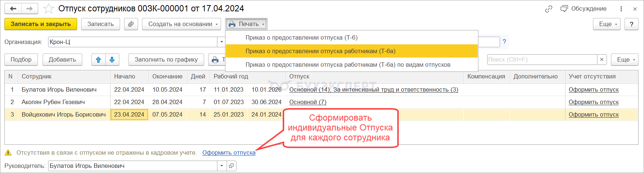This screenshot has height=173, width=644.
Task: Click the blue question mark hint
Action: pyautogui.click(x=504, y=42)
